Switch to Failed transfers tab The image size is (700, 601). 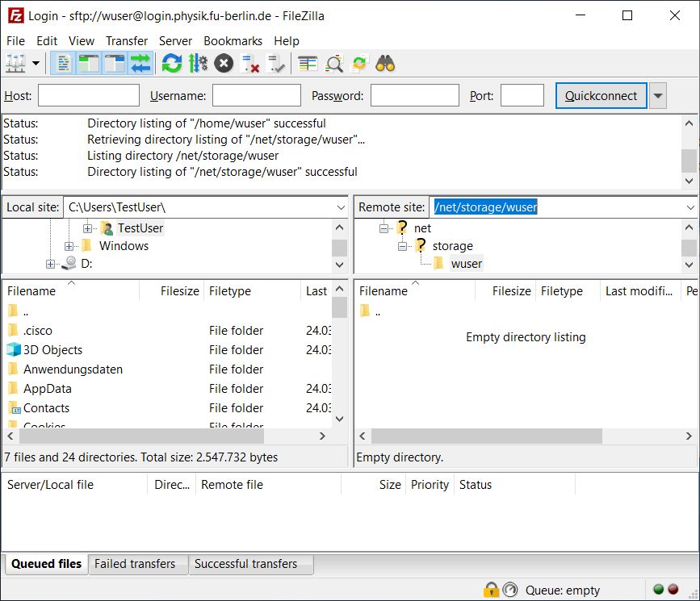pyautogui.click(x=138, y=564)
